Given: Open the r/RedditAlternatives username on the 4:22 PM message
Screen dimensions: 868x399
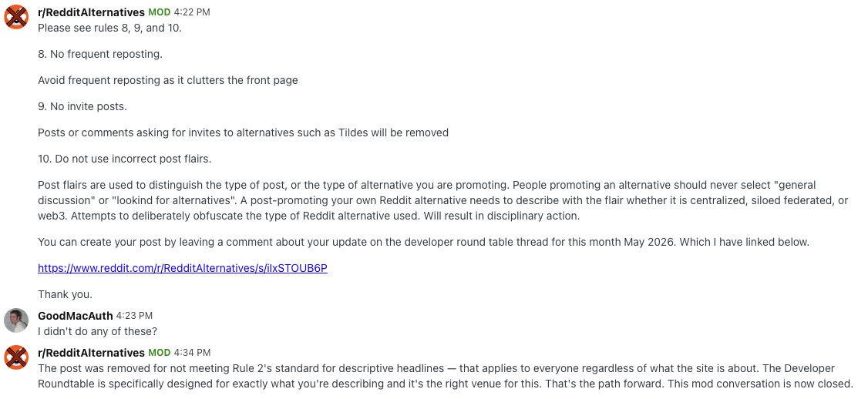Looking at the screenshot, I should pyautogui.click(x=91, y=12).
